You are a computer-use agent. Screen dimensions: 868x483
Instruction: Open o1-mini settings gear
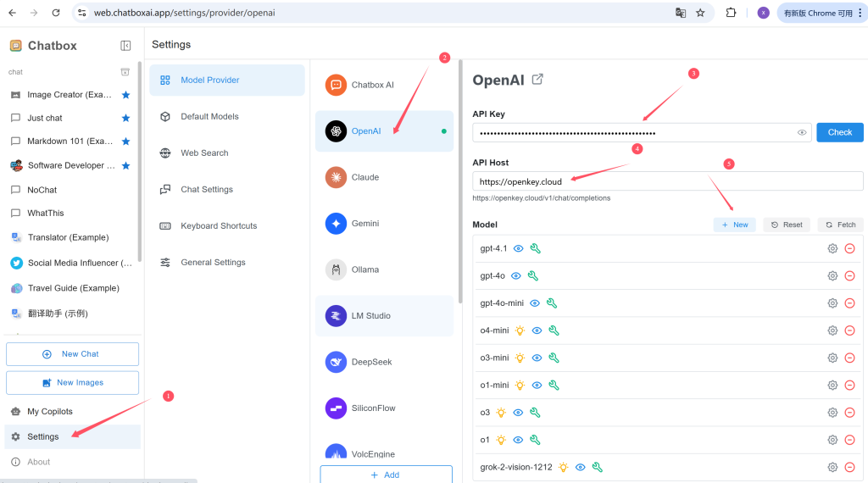click(x=832, y=385)
